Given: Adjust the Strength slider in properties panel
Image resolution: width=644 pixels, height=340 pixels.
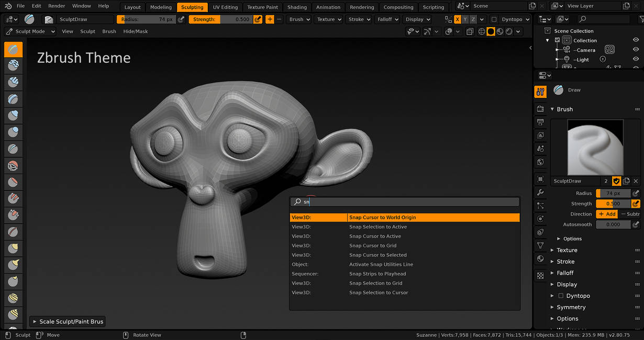Looking at the screenshot, I should point(614,204).
